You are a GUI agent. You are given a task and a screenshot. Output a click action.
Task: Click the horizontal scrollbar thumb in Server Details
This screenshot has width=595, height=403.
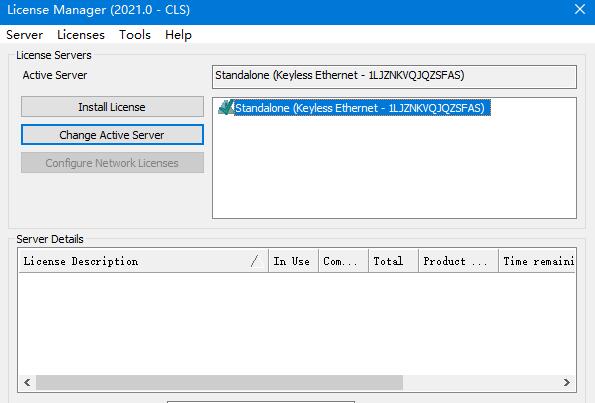click(x=219, y=382)
